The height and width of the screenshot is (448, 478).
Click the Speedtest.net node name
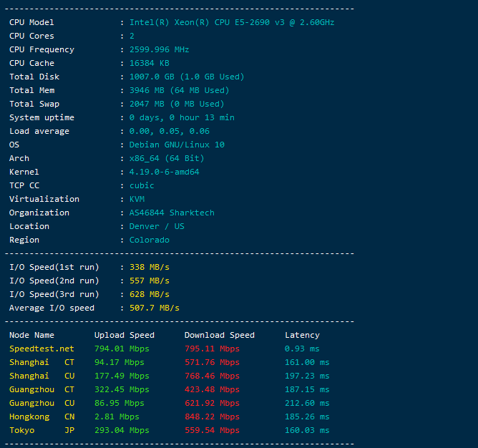42,349
